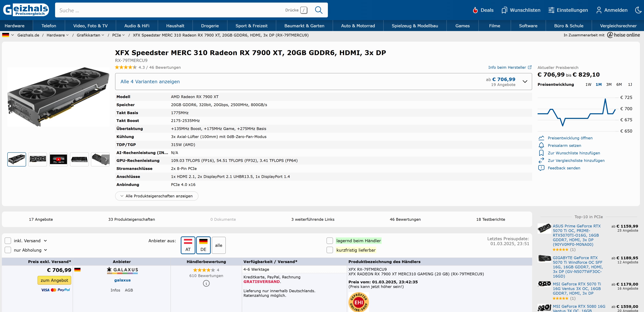Screen dimensions: 644x312
Task: Enable the inkl. Versand checkbox
Action: (8, 241)
